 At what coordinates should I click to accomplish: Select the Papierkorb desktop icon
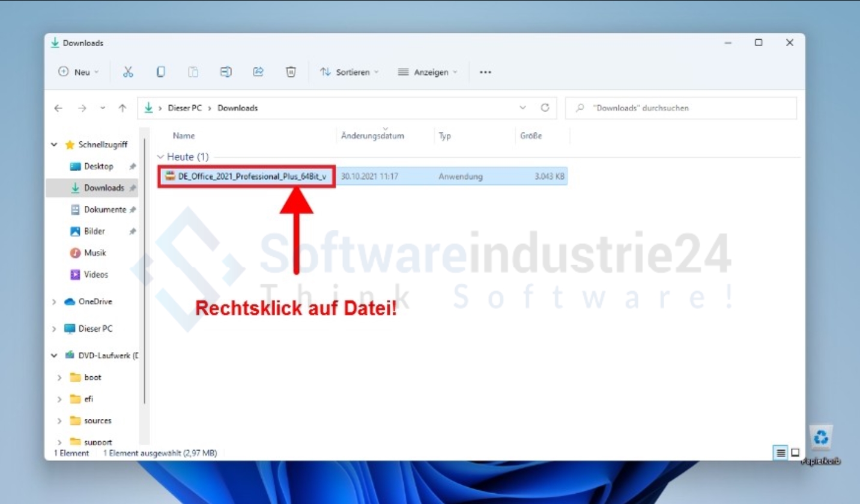tap(821, 445)
